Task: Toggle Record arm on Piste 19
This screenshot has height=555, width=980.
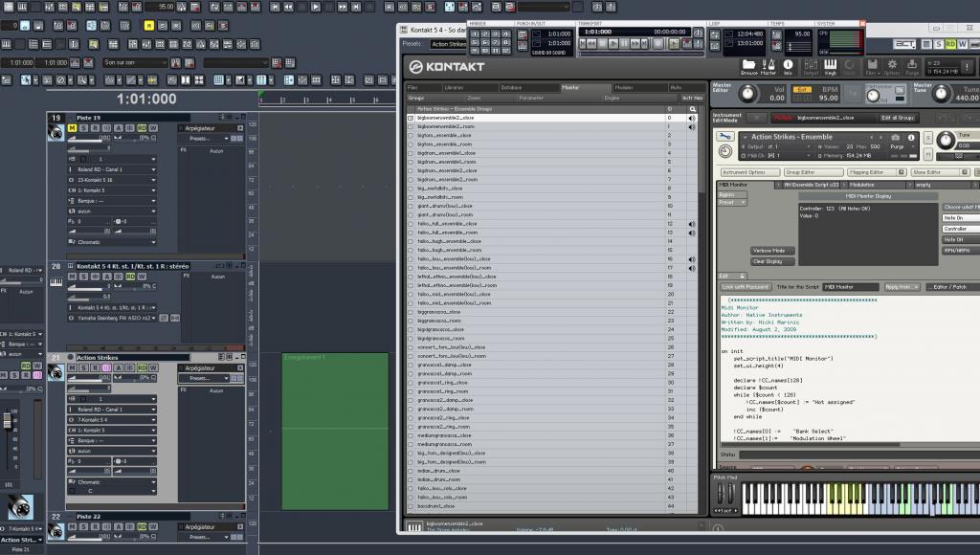Action: coord(95,128)
